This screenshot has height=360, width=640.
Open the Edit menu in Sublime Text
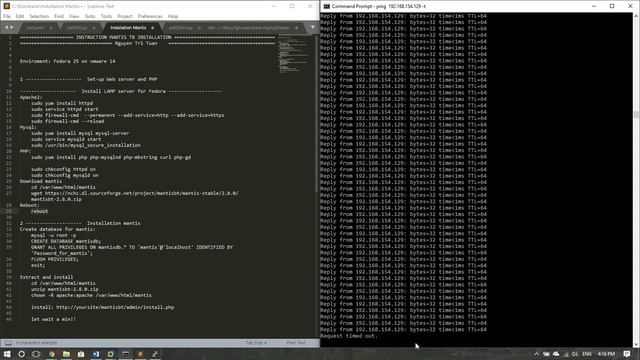click(20, 16)
